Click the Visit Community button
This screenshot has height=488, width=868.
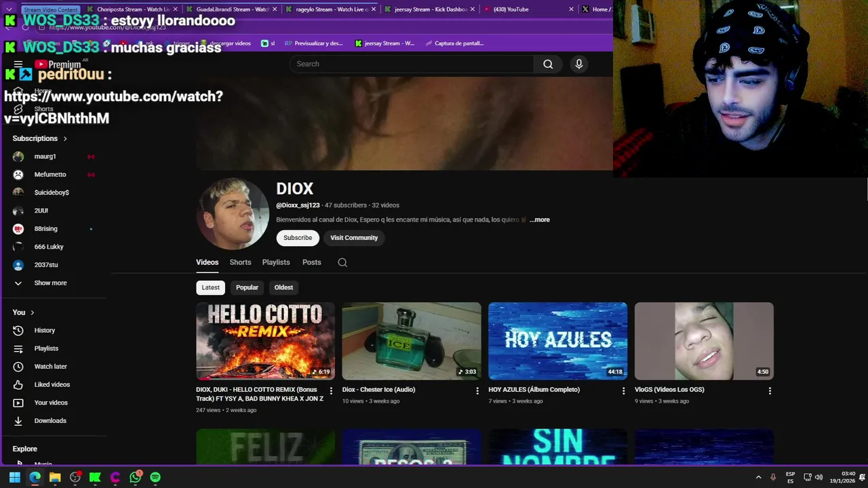[354, 238]
